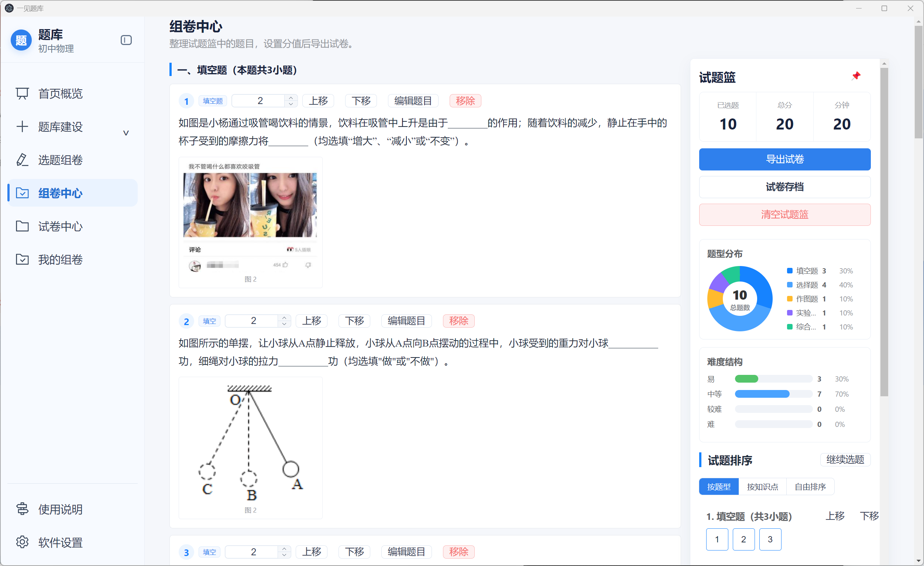Click the 综合 green legend swatch
Image resolution: width=924 pixels, height=566 pixels.
(x=790, y=327)
